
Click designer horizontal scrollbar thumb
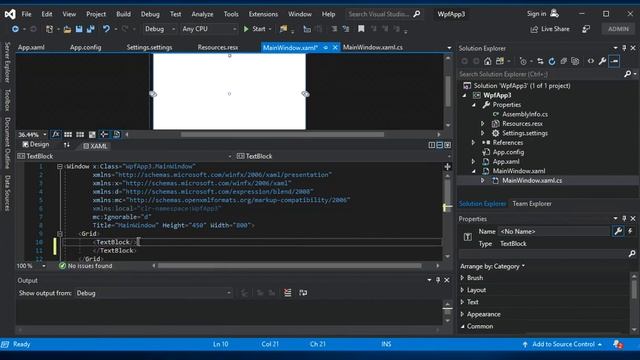tap(282, 134)
